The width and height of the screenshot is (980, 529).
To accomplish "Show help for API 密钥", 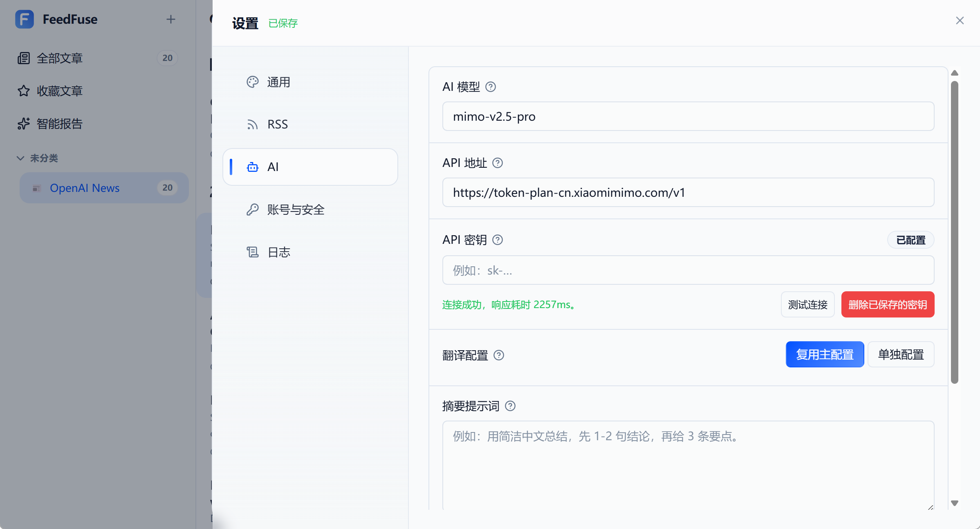I will (498, 240).
